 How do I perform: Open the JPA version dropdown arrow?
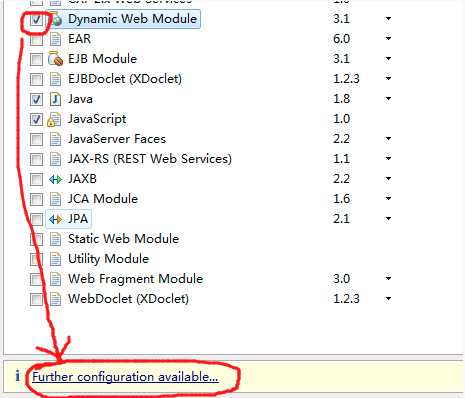pyautogui.click(x=388, y=219)
